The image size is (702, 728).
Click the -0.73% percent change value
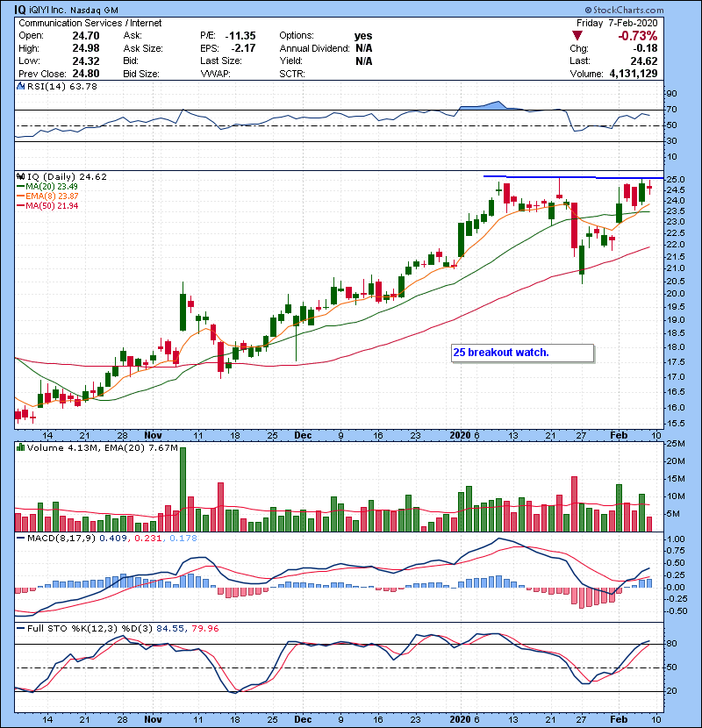(x=637, y=36)
